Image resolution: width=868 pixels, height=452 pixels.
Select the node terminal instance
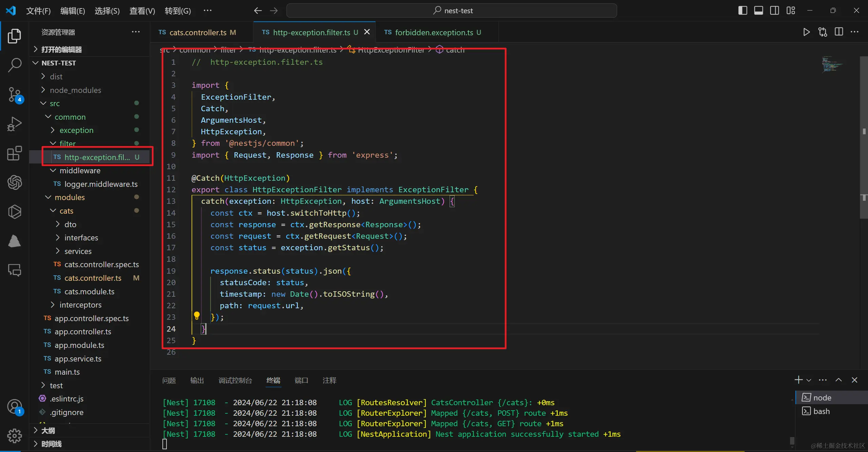tap(831, 397)
